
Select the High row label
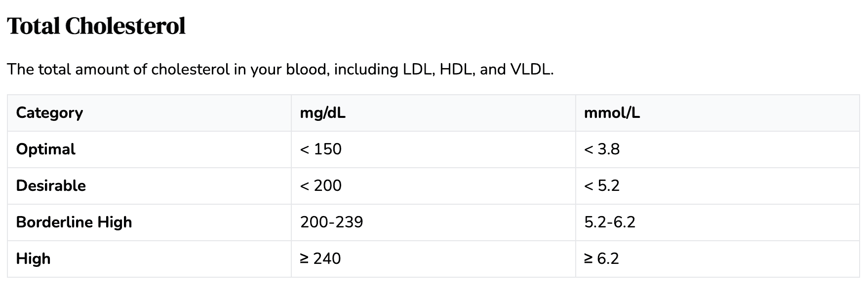click(33, 259)
